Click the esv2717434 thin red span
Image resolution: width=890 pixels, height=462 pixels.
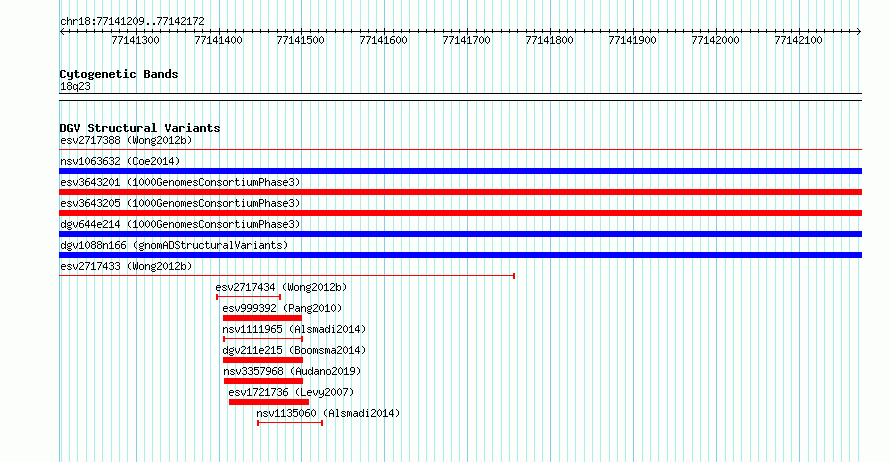click(249, 297)
